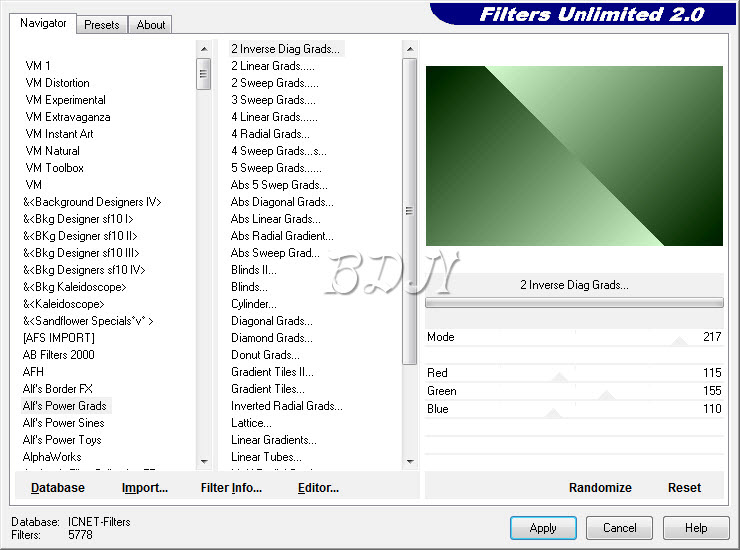Click the Cancel button

pyautogui.click(x=619, y=527)
